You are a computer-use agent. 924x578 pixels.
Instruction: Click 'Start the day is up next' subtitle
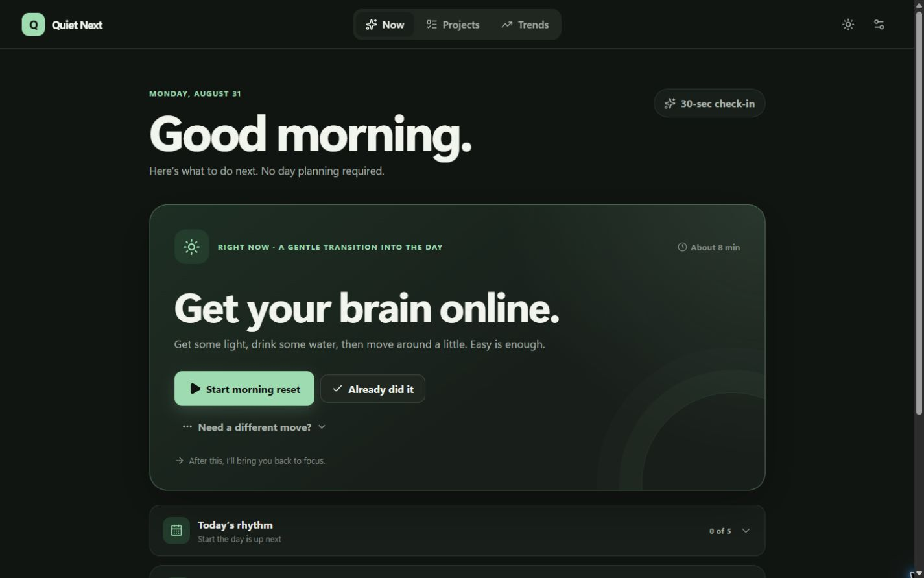point(239,539)
